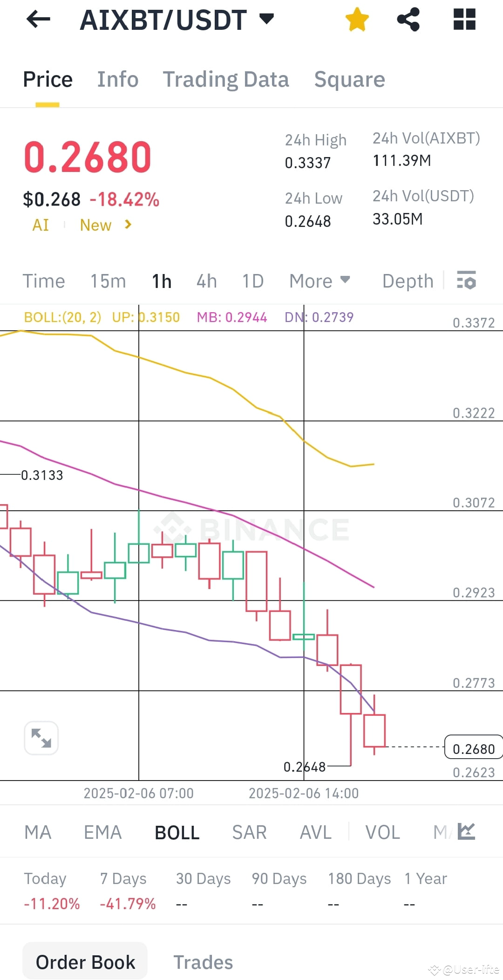Open the grid layout icon top right
This screenshot has width=503, height=980.
464,20
